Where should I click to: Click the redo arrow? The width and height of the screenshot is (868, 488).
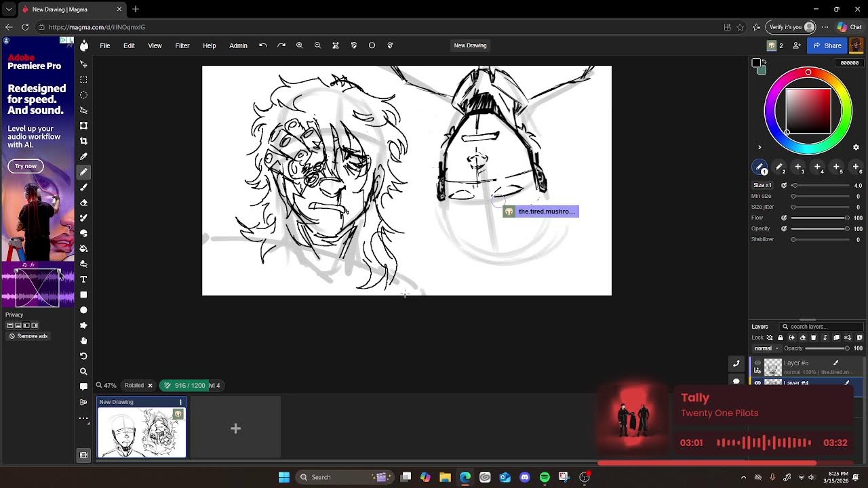281,45
